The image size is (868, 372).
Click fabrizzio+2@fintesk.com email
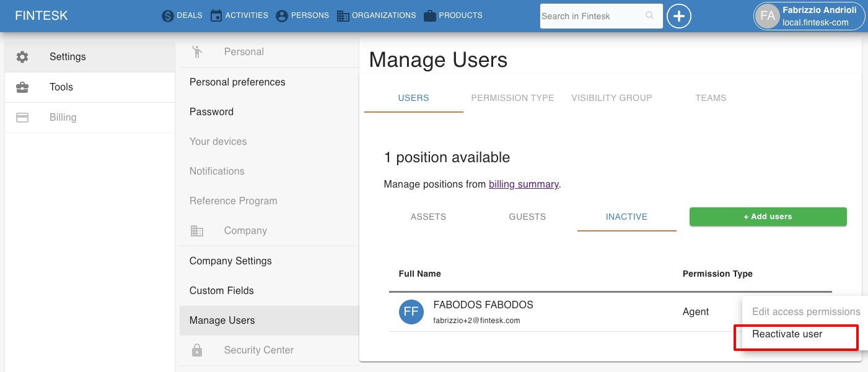click(x=476, y=321)
